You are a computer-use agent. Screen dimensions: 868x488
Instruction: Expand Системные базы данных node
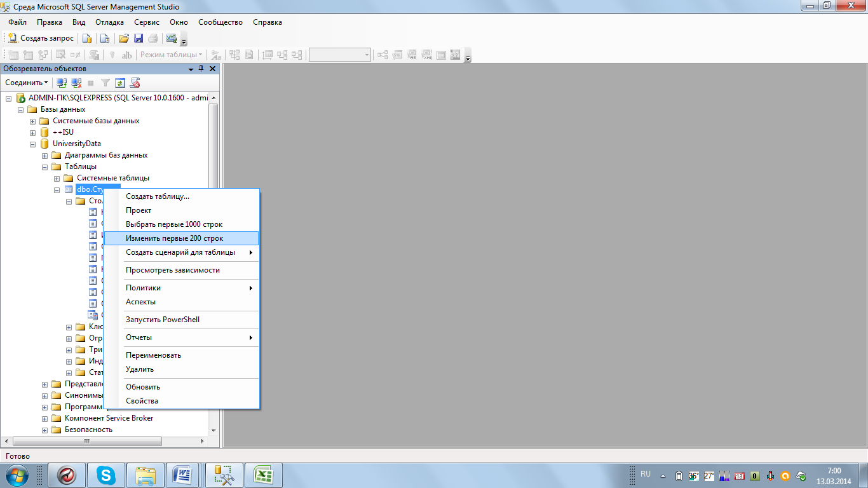33,121
